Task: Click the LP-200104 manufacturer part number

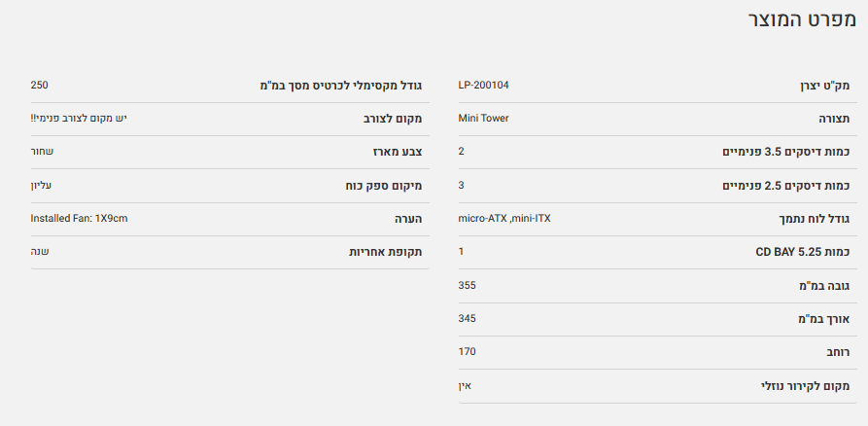Action: pos(483,85)
